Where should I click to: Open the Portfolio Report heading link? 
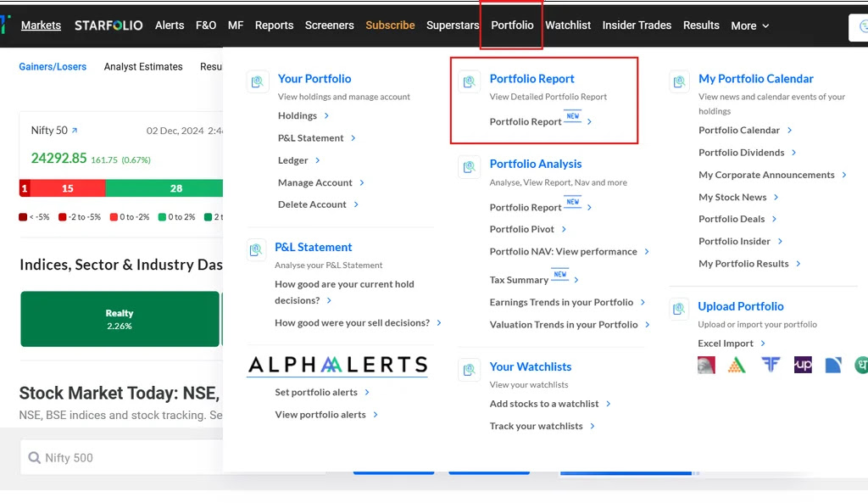[x=532, y=79]
